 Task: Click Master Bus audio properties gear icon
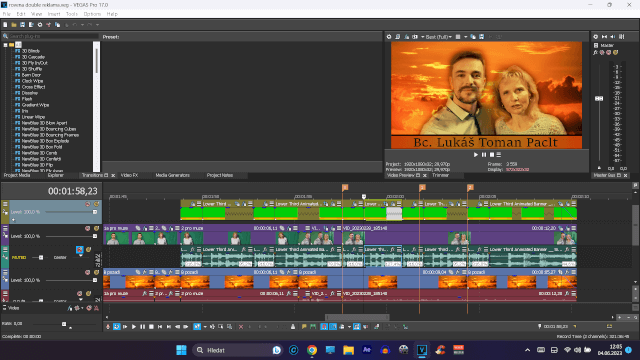coord(596,37)
